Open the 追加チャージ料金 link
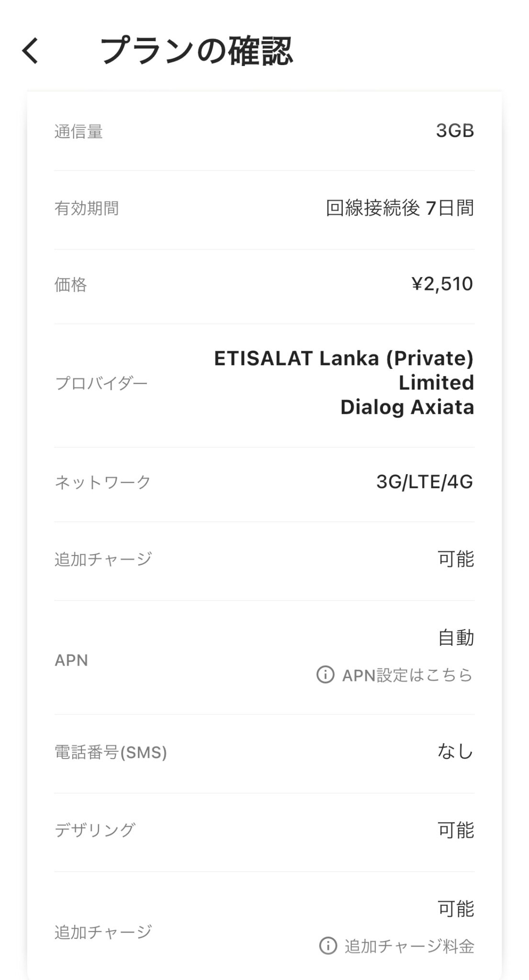This screenshot has height=980, width=529. click(409, 946)
